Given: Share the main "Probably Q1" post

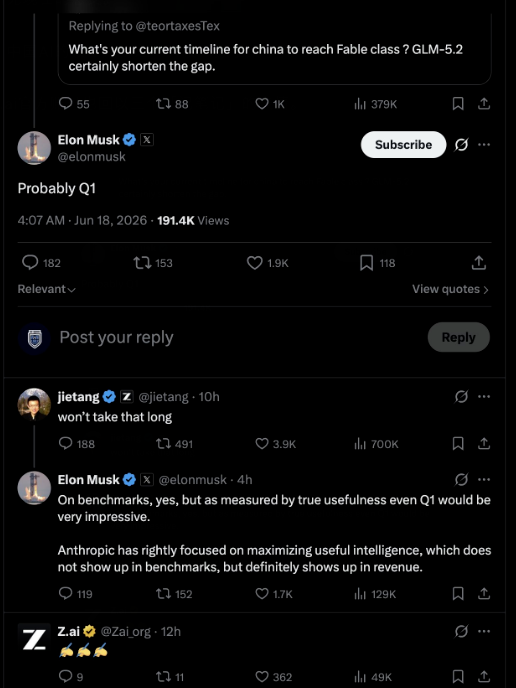Looking at the screenshot, I should [x=479, y=263].
